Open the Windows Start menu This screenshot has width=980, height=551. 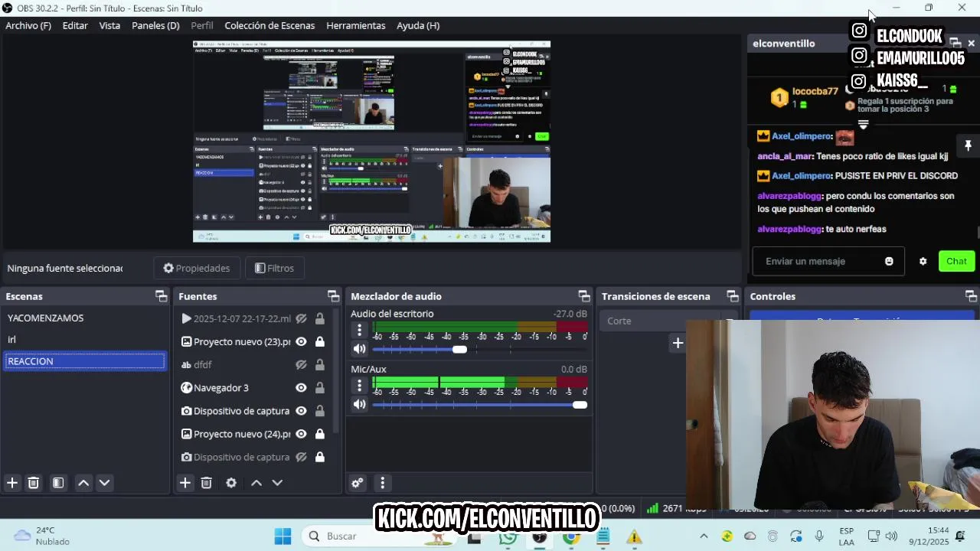point(283,536)
